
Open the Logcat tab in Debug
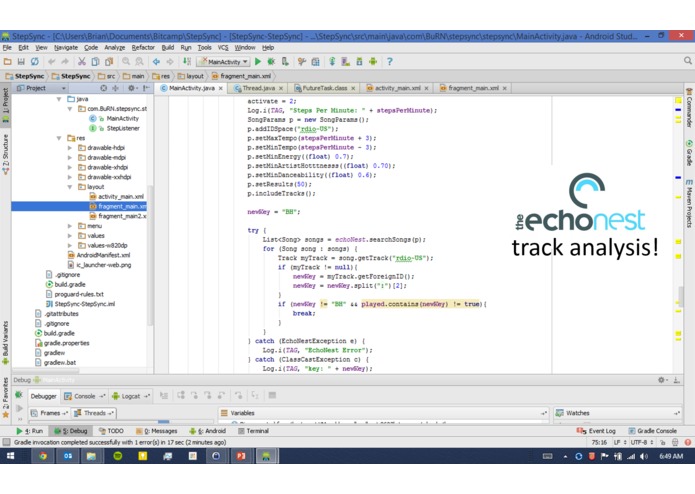130,396
